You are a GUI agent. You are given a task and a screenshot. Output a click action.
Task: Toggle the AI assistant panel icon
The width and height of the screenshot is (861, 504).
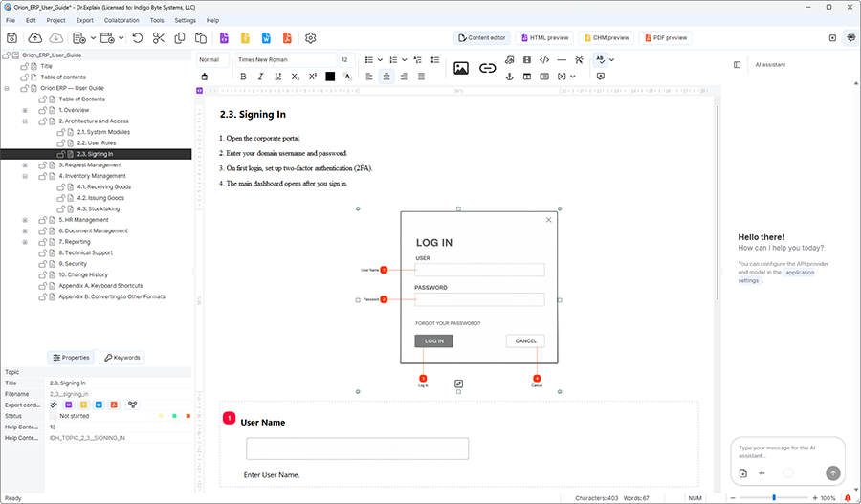tap(851, 38)
